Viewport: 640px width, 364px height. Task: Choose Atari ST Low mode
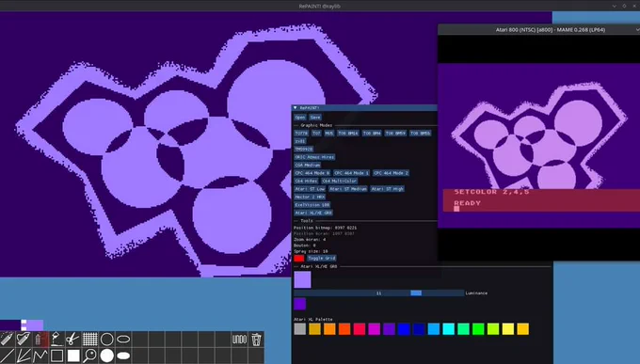tap(310, 189)
